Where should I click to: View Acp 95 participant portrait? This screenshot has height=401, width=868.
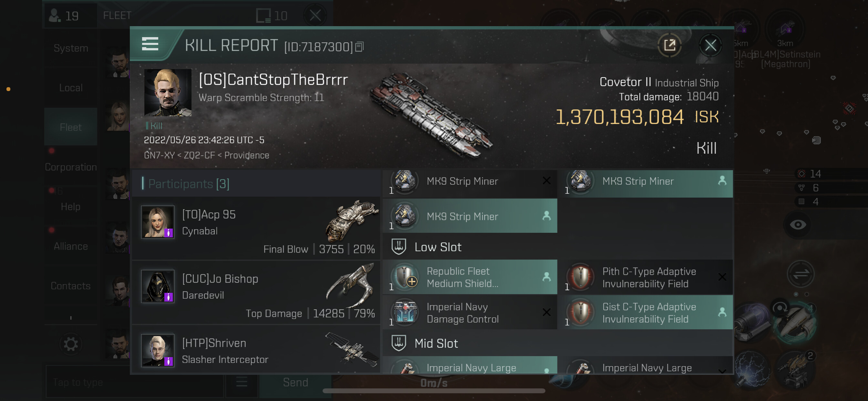click(x=157, y=222)
